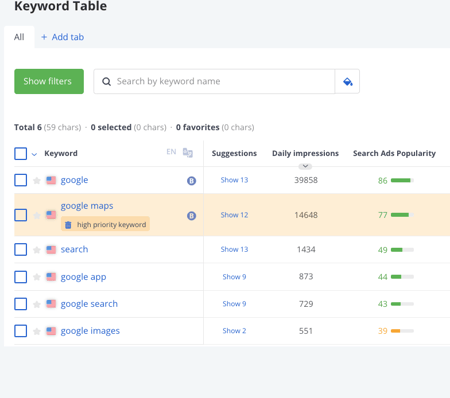Click the US flag next to search
The width and height of the screenshot is (450, 398).
[x=51, y=250]
